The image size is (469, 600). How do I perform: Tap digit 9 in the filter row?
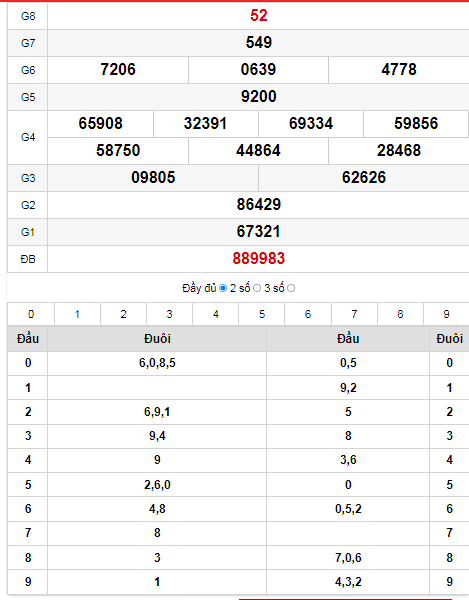click(446, 314)
